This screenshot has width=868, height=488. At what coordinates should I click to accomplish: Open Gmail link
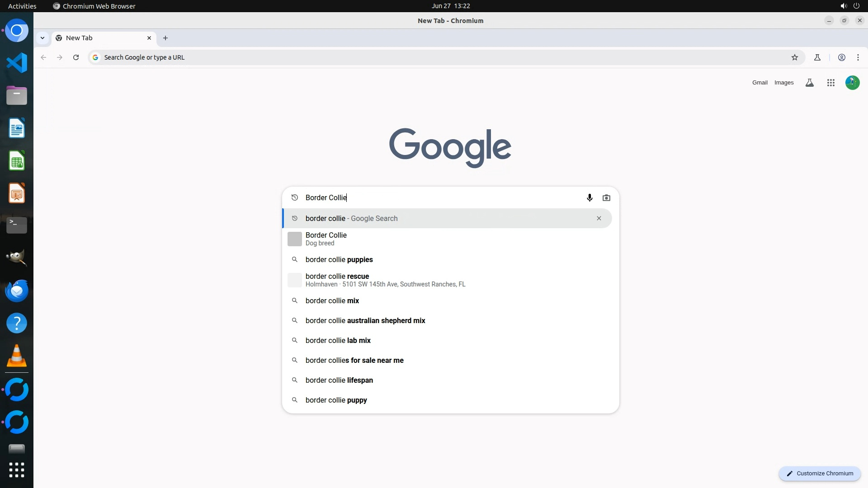759,83
